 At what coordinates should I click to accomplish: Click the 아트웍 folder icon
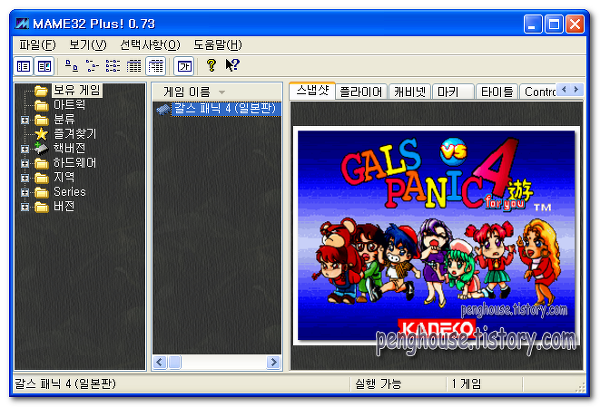pos(41,105)
